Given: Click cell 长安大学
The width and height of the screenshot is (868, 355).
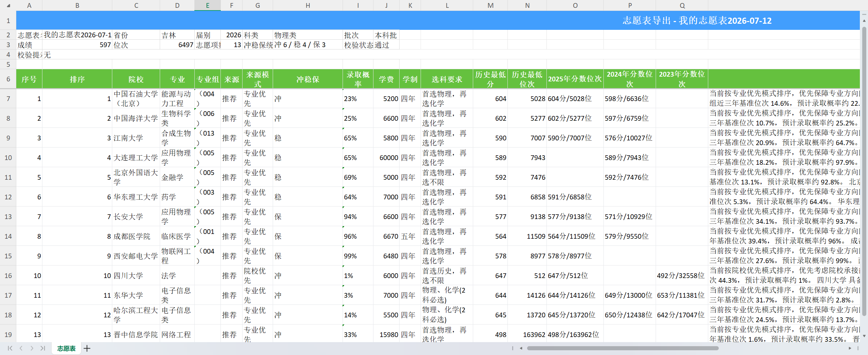Looking at the screenshot, I should pyautogui.click(x=136, y=217).
